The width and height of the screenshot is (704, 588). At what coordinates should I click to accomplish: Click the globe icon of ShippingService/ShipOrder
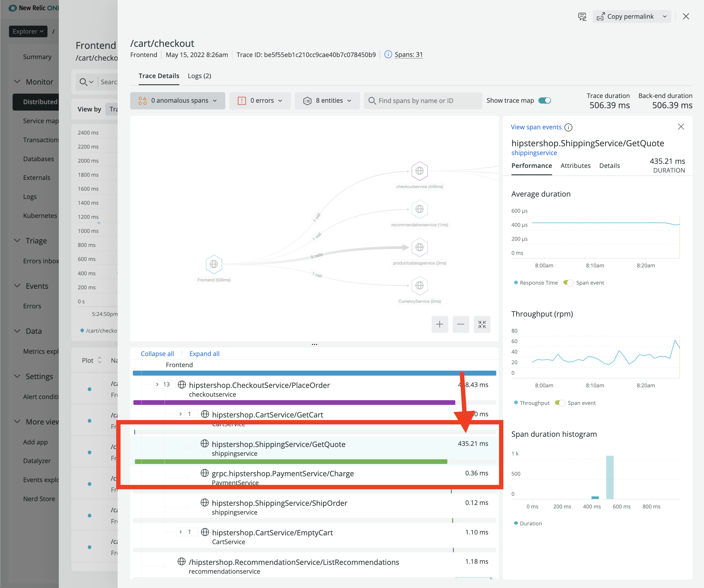click(205, 503)
